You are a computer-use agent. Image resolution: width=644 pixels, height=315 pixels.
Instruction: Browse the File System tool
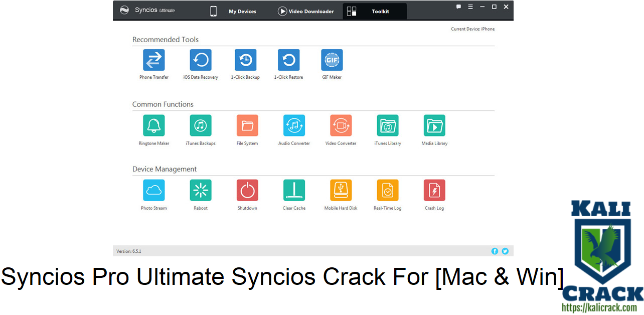pos(247,125)
